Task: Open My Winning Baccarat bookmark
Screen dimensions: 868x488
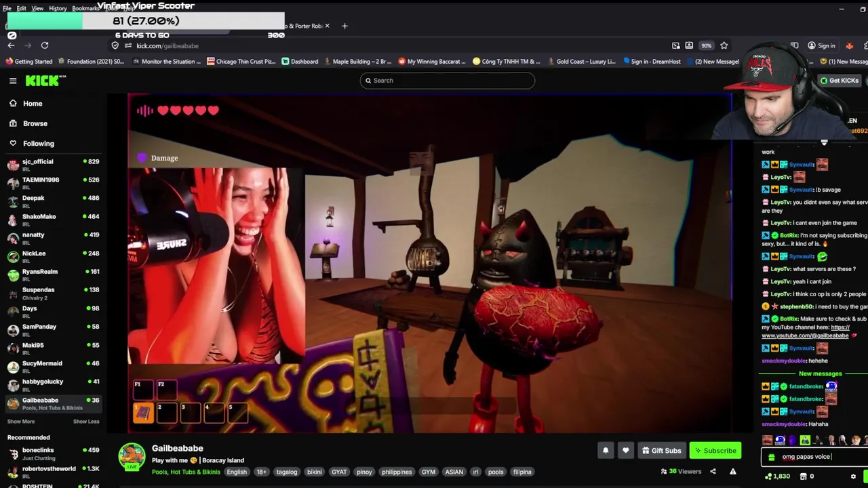Action: pos(432,62)
